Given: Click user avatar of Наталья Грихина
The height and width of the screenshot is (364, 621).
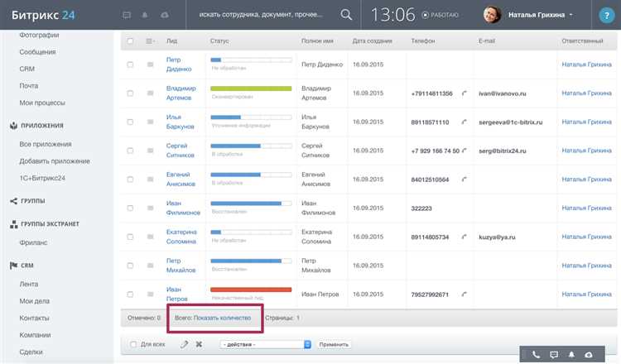Looking at the screenshot, I should (x=492, y=15).
